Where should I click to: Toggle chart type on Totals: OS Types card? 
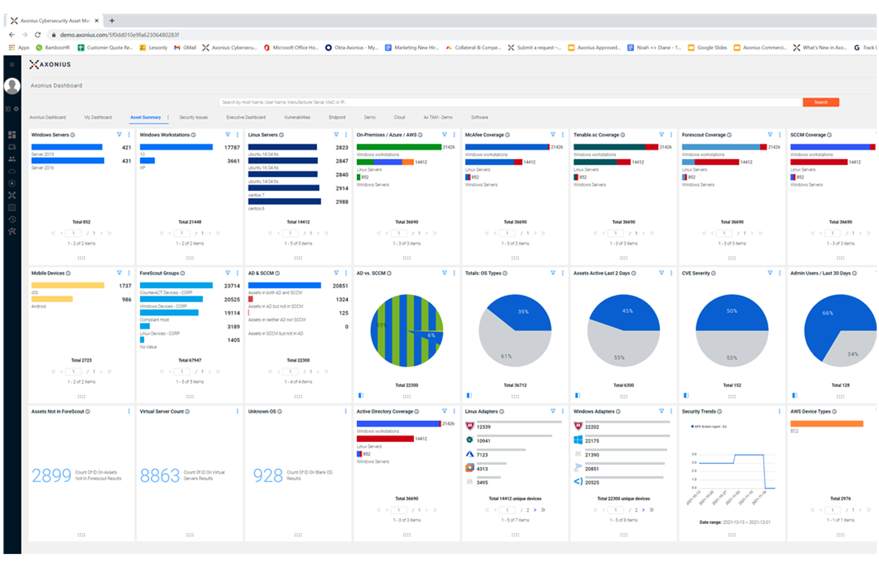pos(468,394)
